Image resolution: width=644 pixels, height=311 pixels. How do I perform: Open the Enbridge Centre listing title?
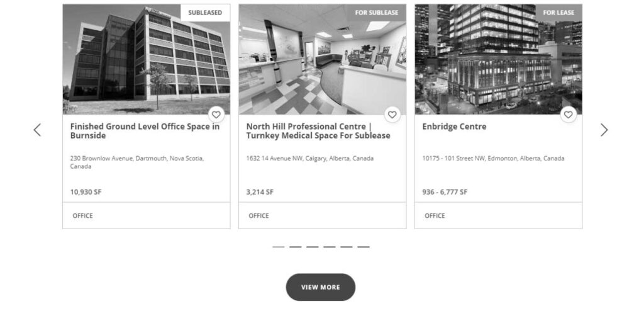(x=454, y=127)
